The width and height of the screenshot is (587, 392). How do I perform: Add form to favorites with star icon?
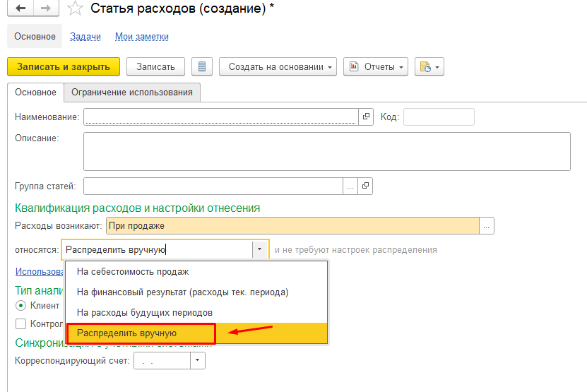pos(74,8)
